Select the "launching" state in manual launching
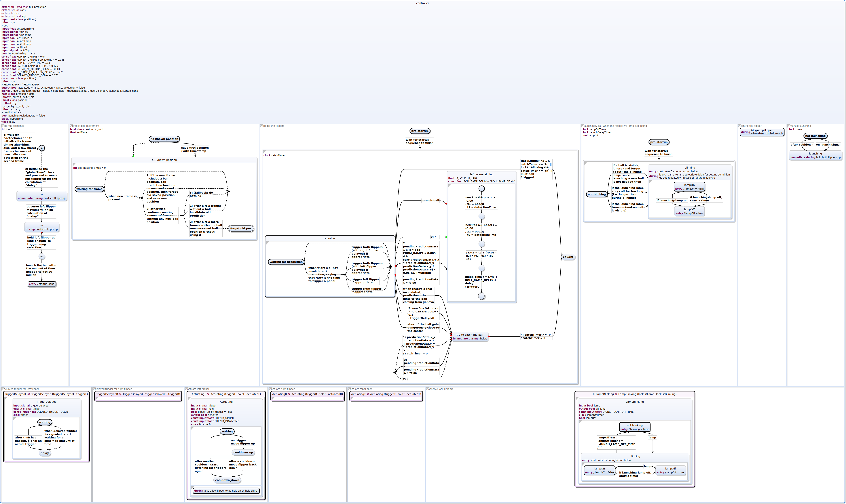This screenshot has height=504, width=846. pos(815,156)
